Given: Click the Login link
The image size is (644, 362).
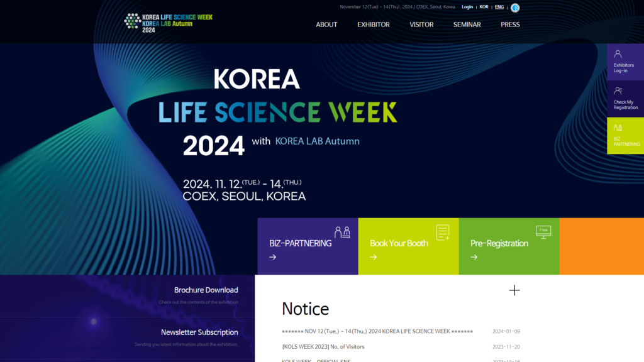Looking at the screenshot, I should (467, 7).
